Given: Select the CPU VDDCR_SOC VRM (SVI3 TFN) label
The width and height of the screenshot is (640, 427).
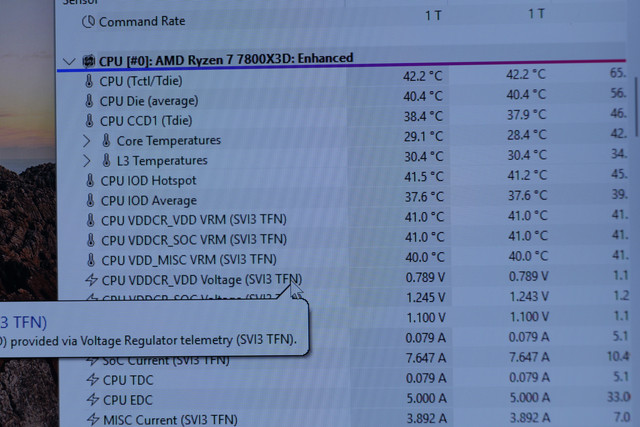Looking at the screenshot, I should coord(194,240).
